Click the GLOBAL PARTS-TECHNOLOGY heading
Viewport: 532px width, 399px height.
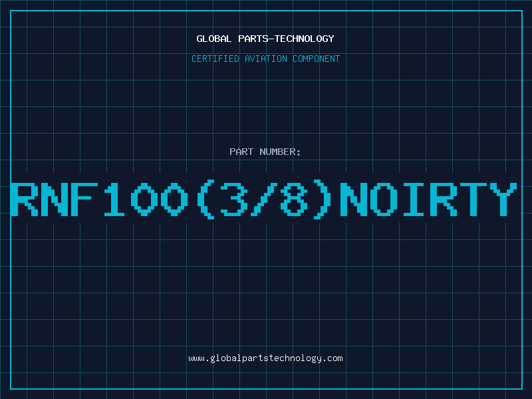(x=265, y=39)
